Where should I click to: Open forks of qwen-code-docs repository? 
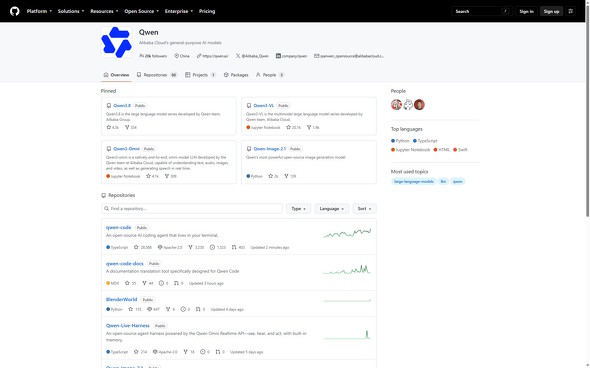148,283
